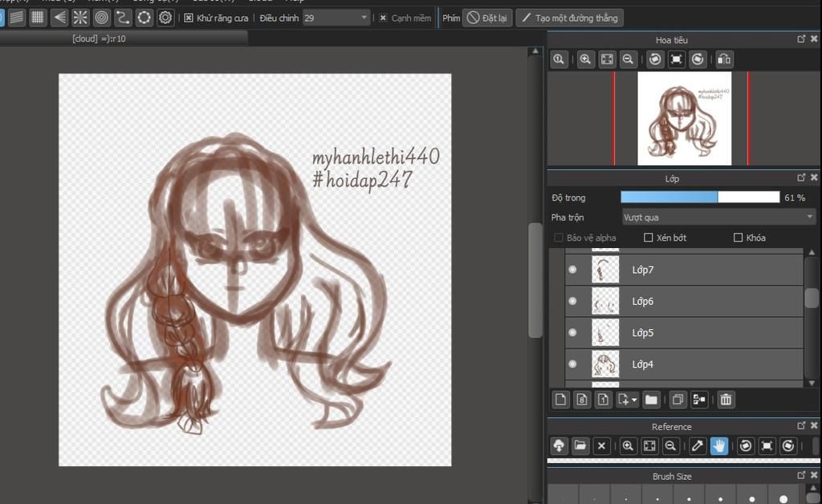
Task: Rotate reference image left
Action: click(746, 446)
